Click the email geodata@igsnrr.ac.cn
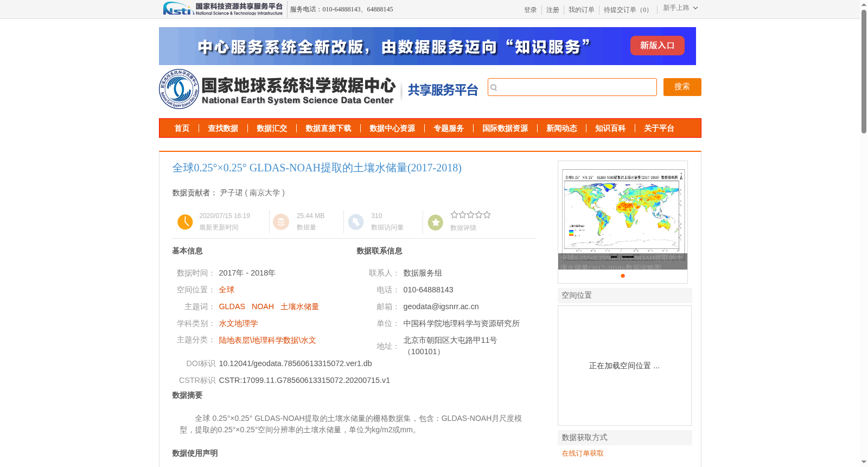This screenshot has height=467, width=868. point(441,306)
